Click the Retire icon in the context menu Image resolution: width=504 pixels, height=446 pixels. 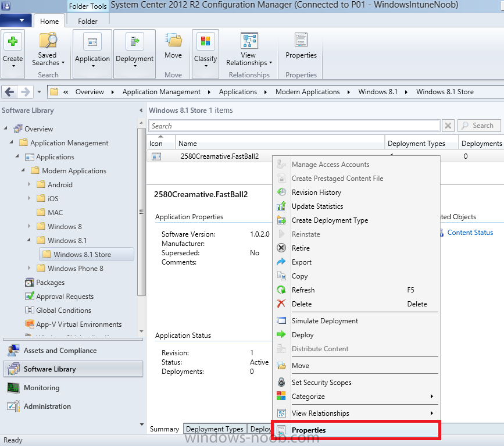(x=281, y=248)
